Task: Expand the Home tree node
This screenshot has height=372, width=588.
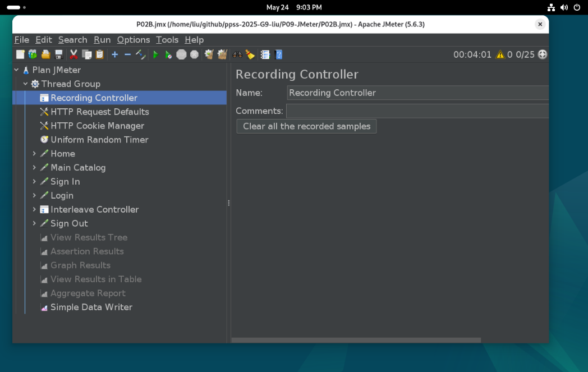Action: click(x=34, y=153)
